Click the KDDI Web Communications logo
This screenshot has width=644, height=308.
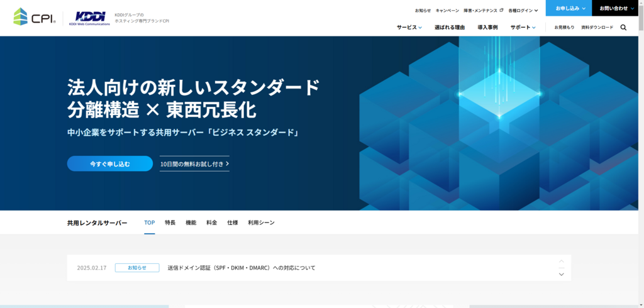click(89, 18)
